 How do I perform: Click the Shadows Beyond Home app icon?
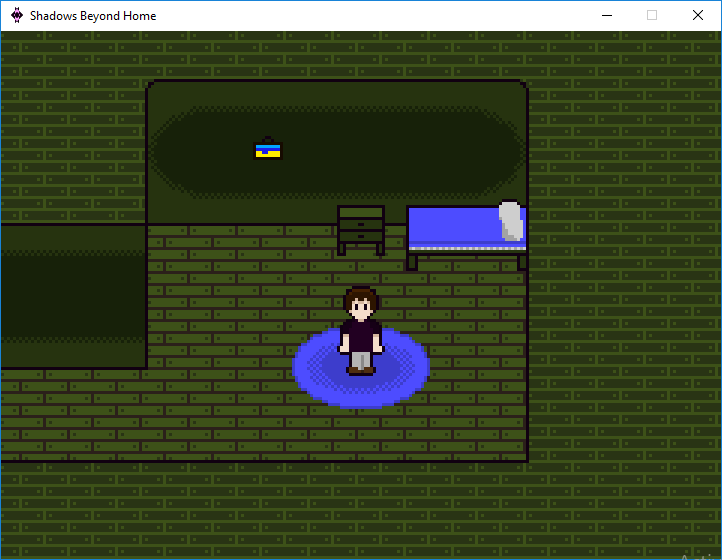click(x=17, y=15)
